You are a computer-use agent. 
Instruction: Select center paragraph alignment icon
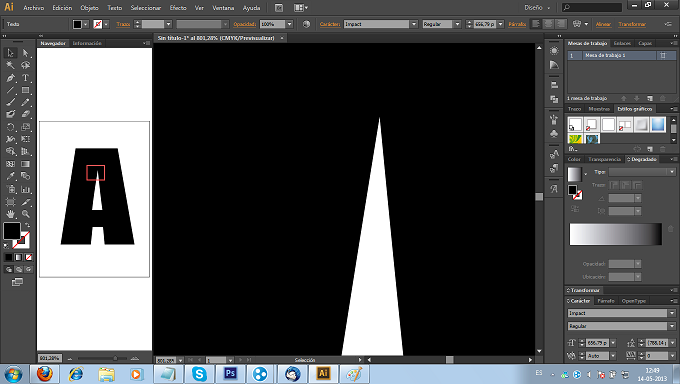point(549,24)
